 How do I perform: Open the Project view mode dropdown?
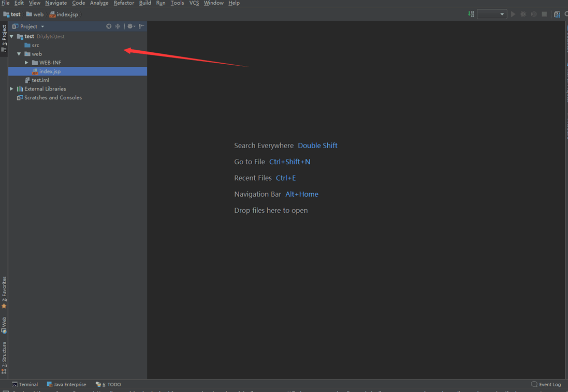(x=42, y=26)
